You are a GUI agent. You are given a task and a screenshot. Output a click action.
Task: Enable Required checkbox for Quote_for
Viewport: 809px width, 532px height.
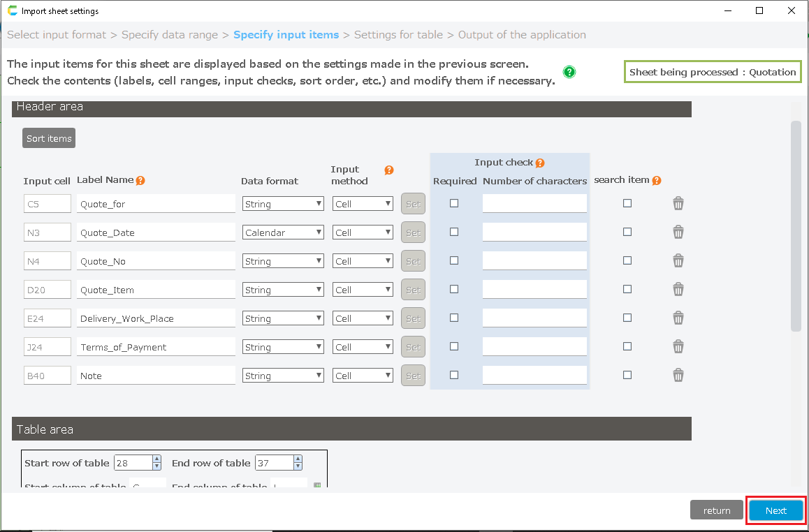(454, 203)
